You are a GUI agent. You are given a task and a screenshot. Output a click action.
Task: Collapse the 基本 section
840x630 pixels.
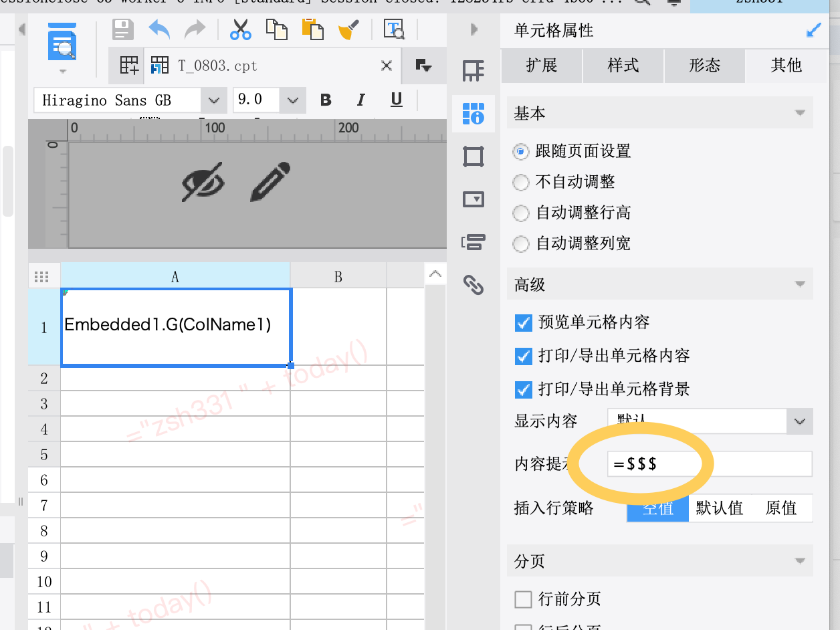[800, 114]
